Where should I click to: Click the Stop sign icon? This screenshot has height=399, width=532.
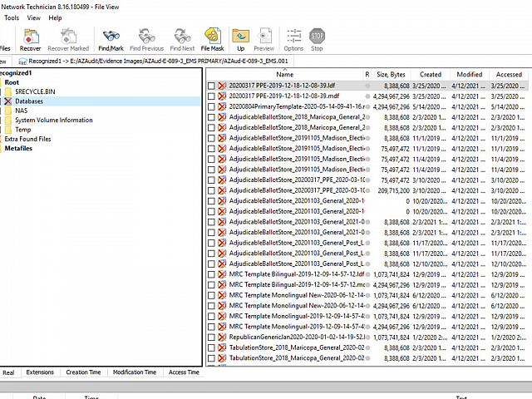coord(317,36)
